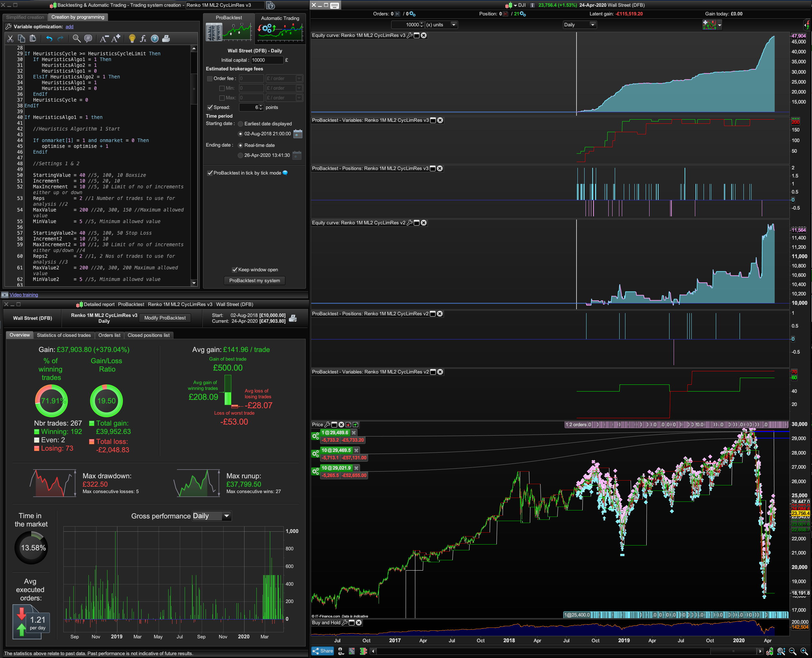This screenshot has height=658, width=812.
Task: Click the cut scissors icon in editor toolbar
Action: click(x=10, y=39)
